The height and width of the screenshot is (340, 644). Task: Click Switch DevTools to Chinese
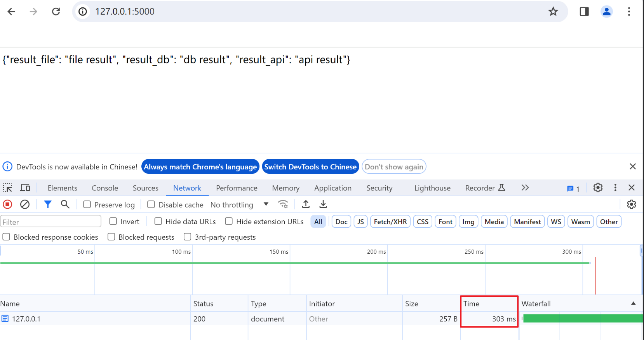(x=310, y=167)
